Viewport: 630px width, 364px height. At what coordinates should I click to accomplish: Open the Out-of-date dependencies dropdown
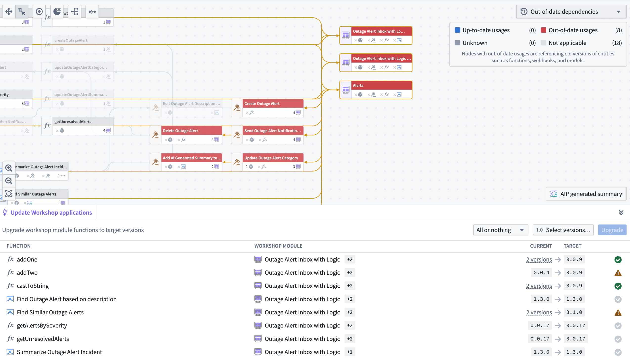coord(571,12)
